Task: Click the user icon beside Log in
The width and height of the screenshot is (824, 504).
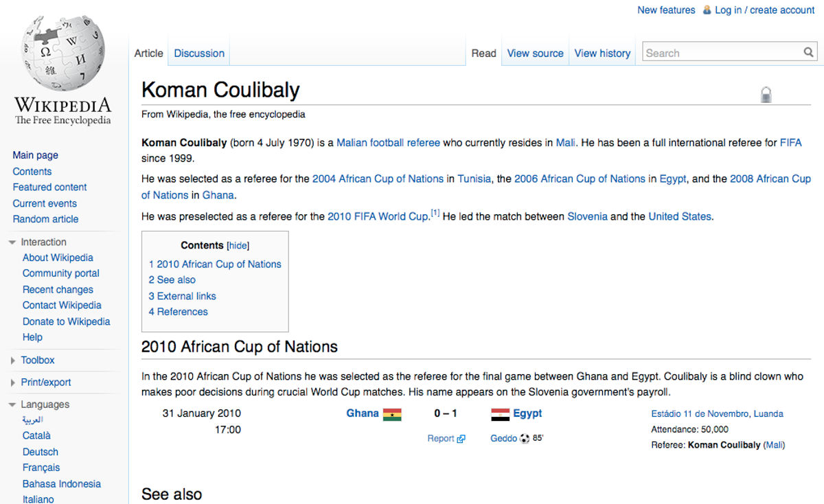Action: (707, 10)
